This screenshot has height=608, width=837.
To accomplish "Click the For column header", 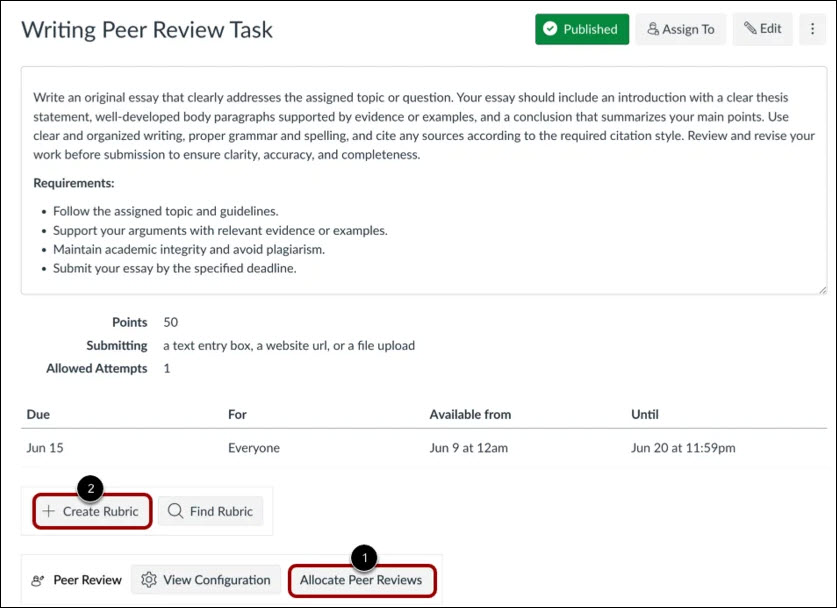I will pyautogui.click(x=237, y=415).
